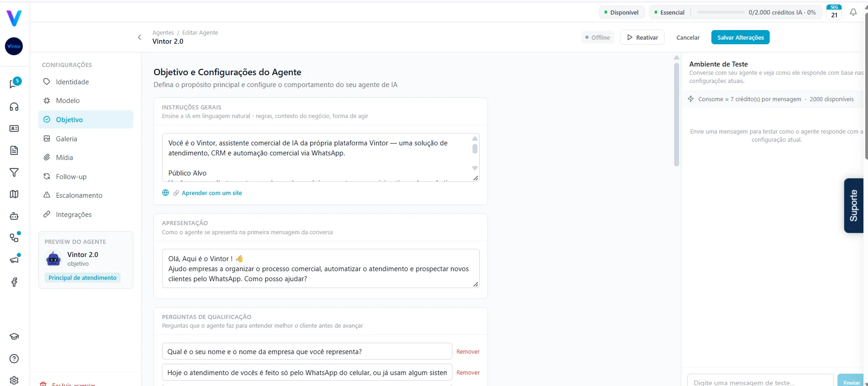The width and height of the screenshot is (868, 386).
Task: Click Aprender com um site link
Action: pyautogui.click(x=212, y=193)
